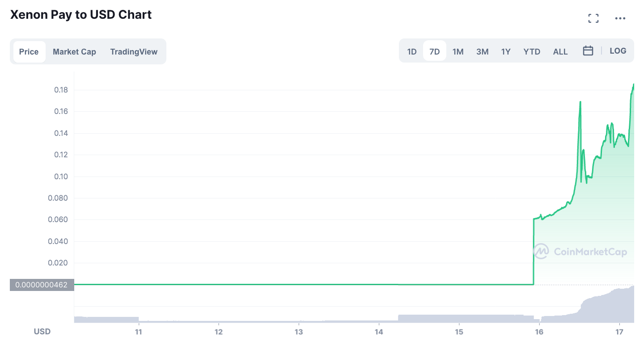Click date 11 on the x-axis
This screenshot has height=337, width=644.
tap(139, 332)
